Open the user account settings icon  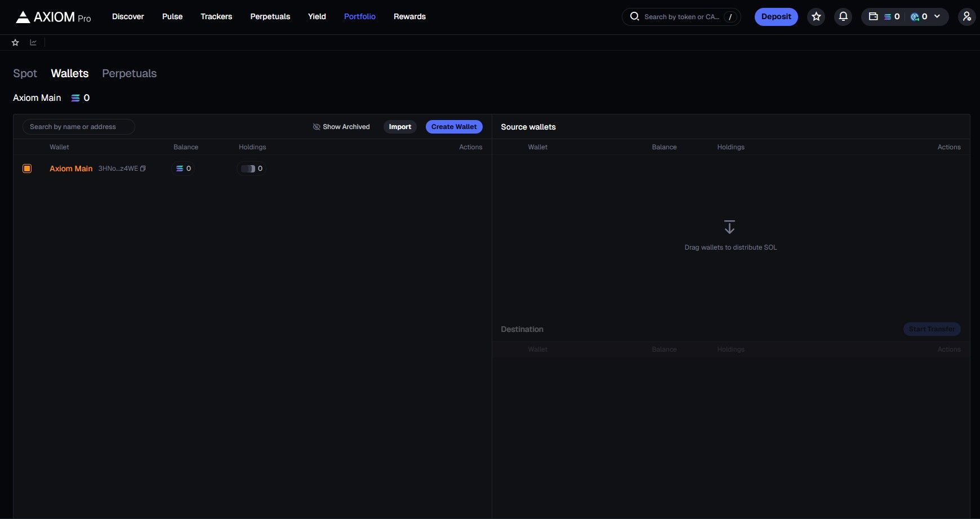tap(966, 17)
